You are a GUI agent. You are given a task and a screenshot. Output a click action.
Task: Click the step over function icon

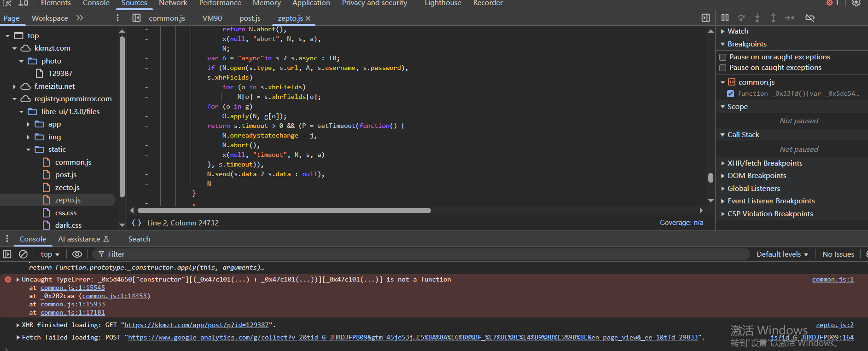741,18
